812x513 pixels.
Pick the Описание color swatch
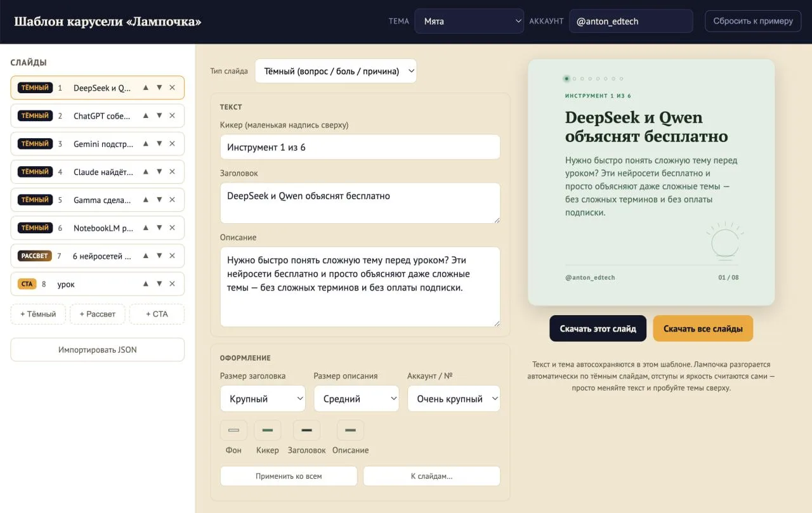point(350,430)
